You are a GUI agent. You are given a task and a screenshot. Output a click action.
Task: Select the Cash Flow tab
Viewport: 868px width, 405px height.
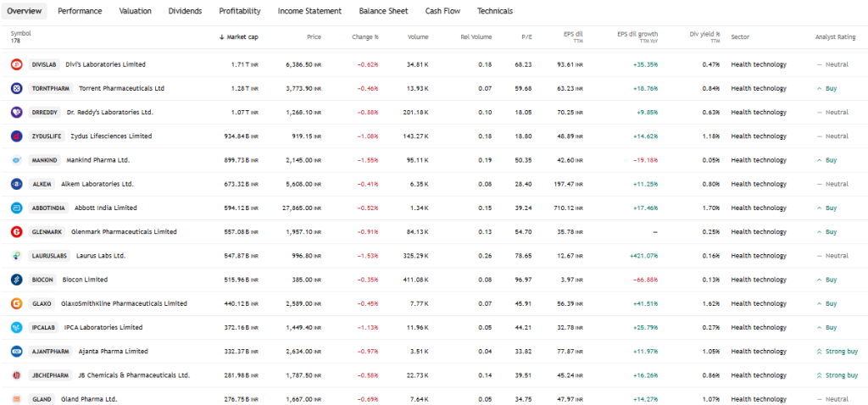pos(442,11)
